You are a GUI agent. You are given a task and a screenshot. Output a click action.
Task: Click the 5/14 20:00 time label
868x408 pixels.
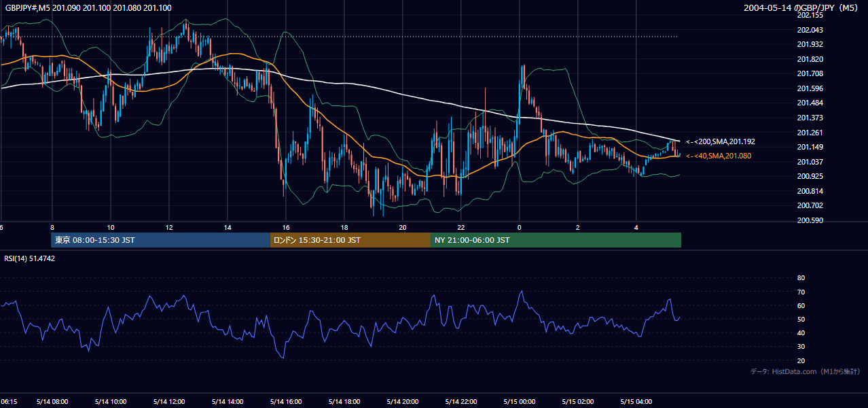[403, 402]
